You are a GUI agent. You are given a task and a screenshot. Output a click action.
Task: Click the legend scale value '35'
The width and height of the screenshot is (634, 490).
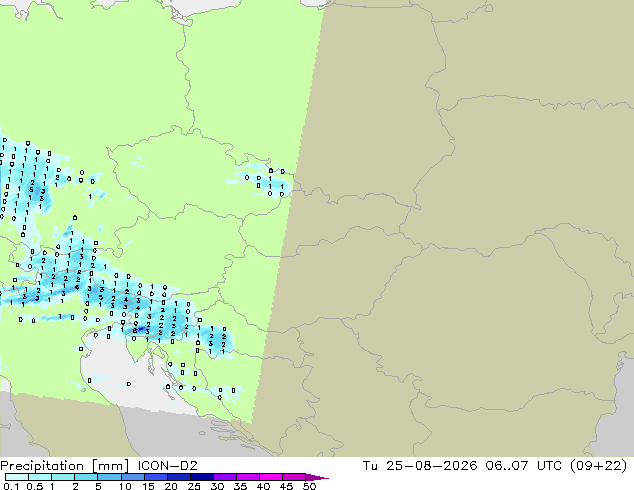(x=240, y=486)
